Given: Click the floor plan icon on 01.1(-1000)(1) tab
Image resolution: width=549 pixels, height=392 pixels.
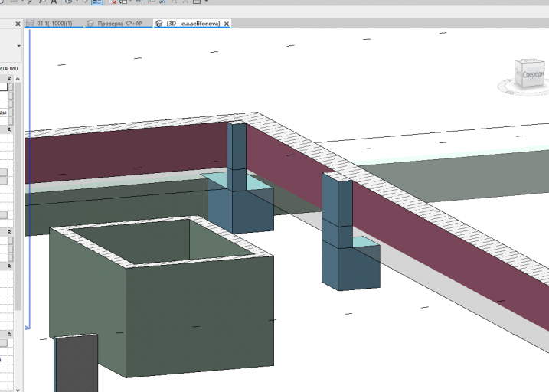Looking at the screenshot, I should point(30,24).
